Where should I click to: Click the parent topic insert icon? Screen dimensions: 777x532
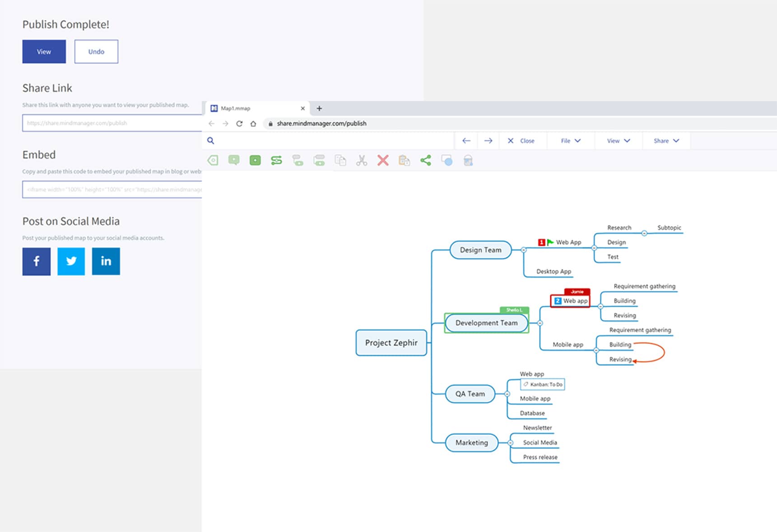(x=319, y=160)
